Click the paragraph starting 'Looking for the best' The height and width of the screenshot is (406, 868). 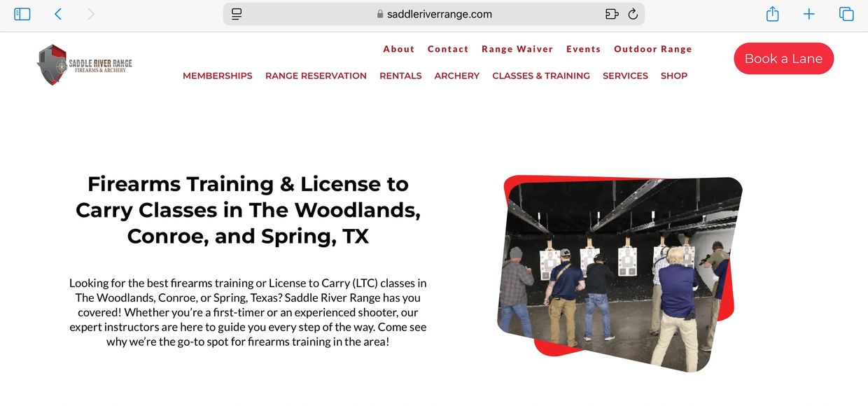248,312
